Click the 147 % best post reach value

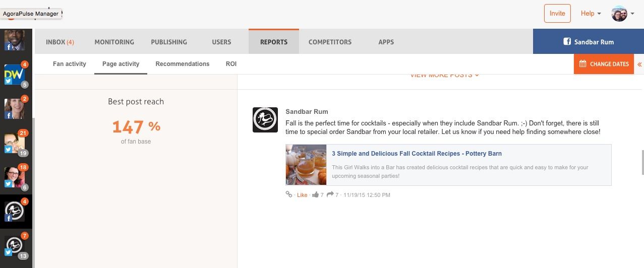[136, 126]
